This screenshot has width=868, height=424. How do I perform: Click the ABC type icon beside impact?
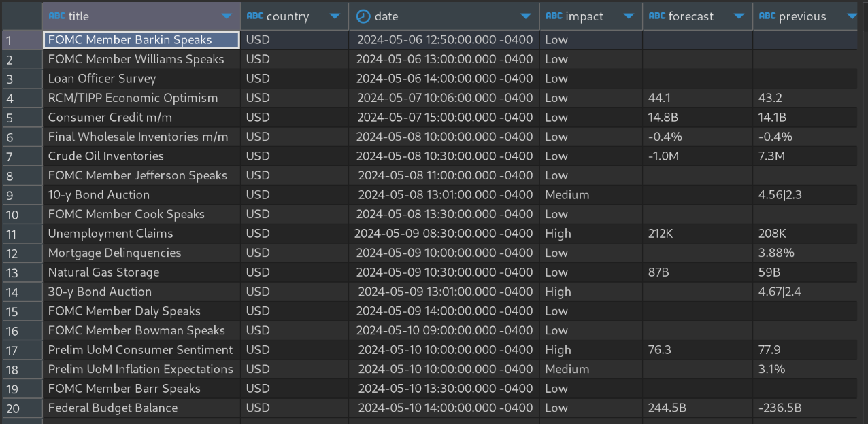click(x=554, y=16)
